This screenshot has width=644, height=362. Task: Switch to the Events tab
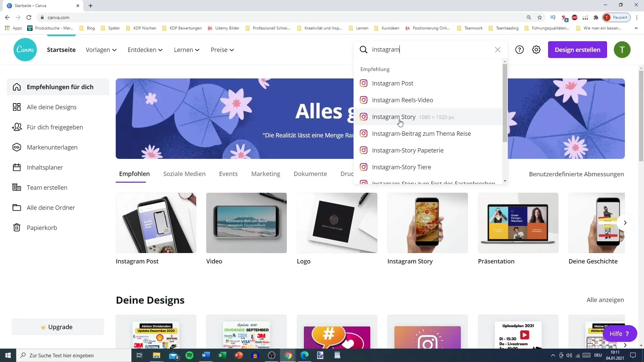point(228,174)
